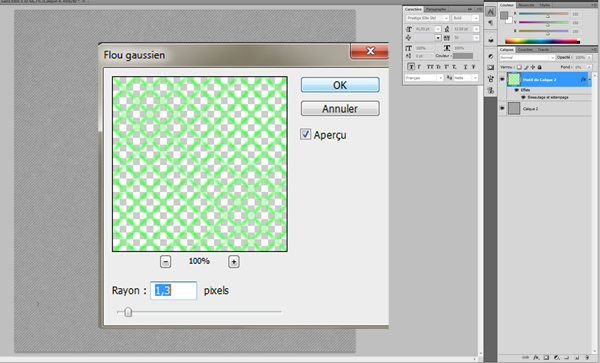Toggle the Aperçu preview checkbox
The height and width of the screenshot is (363, 600).
[x=305, y=134]
